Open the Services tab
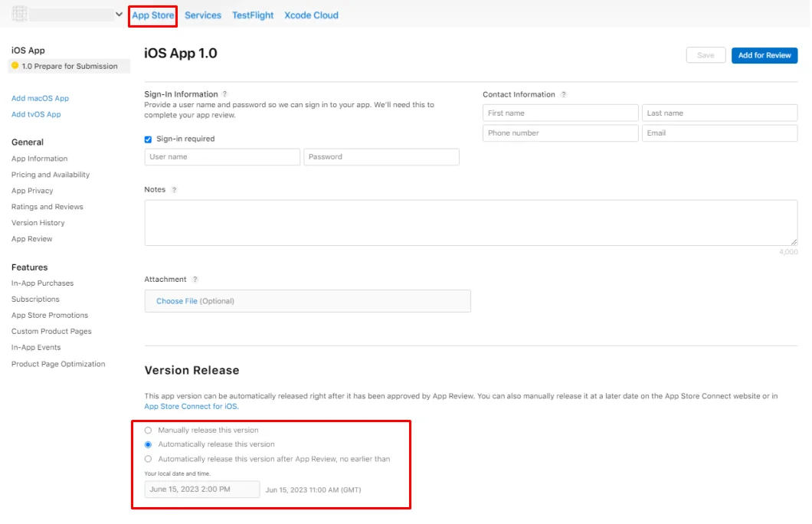The width and height of the screenshot is (812, 524). point(202,15)
